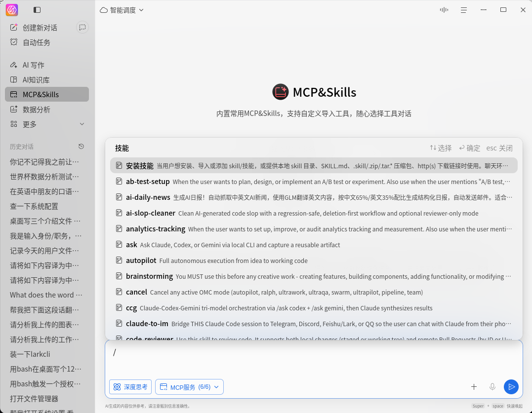Click the temporary chat dashed icon

click(82, 28)
